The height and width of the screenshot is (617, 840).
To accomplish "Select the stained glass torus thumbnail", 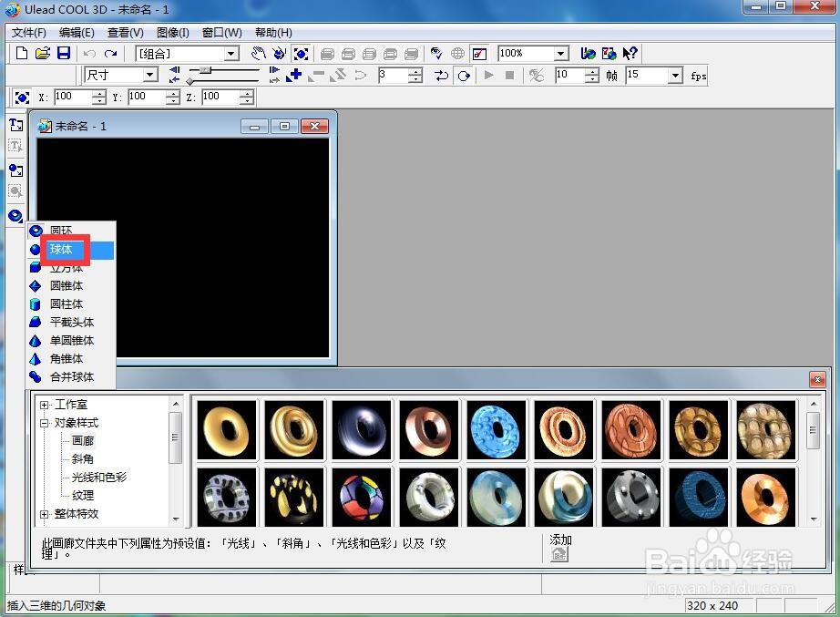I will 362,497.
